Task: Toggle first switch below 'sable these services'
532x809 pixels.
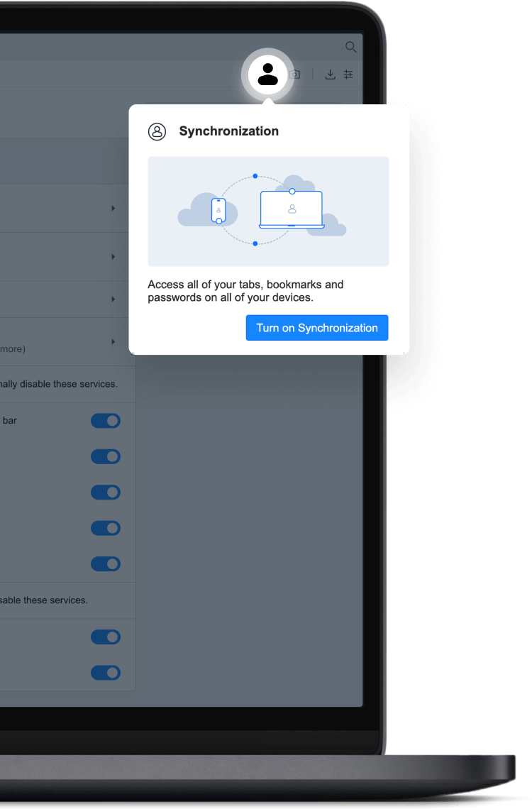Action: tap(106, 637)
